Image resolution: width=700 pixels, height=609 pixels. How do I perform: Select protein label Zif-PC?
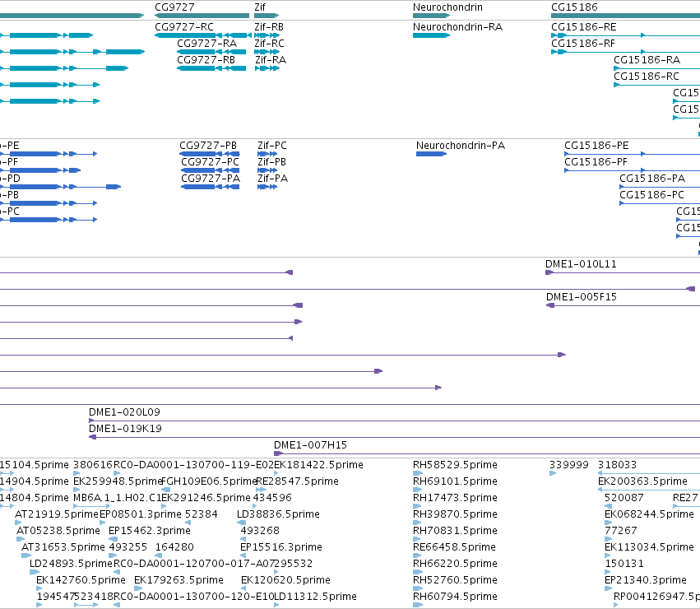point(272,146)
